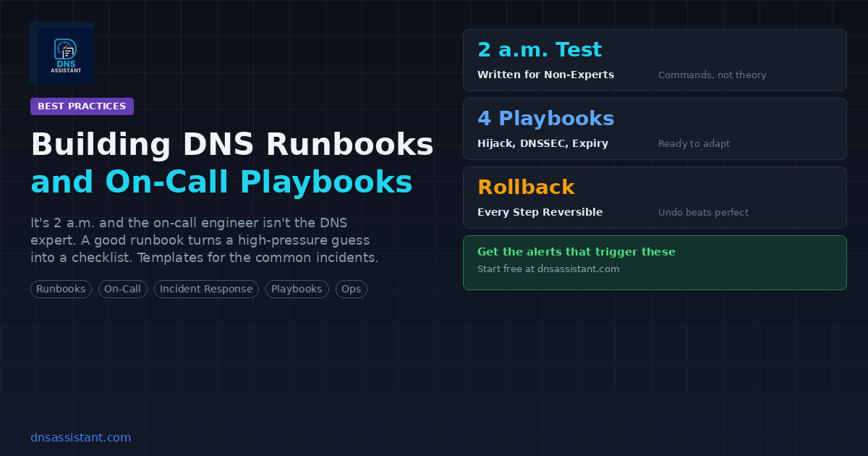The width and height of the screenshot is (868, 456).
Task: Click 'Undo beats perfect' text
Action: click(x=703, y=212)
